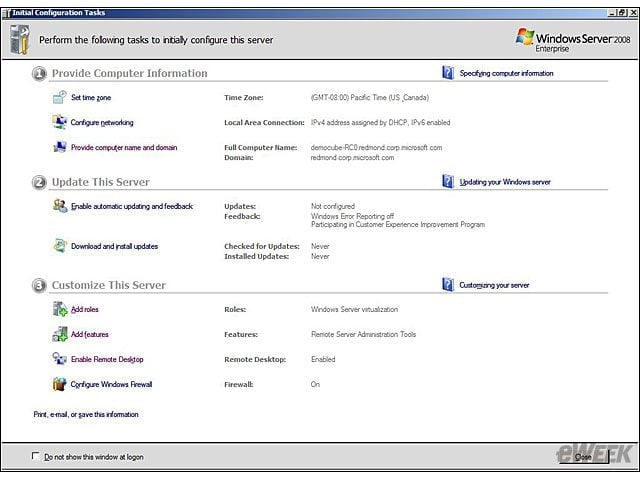The image size is (640, 480).
Task: Close window using title bar X button
Action: point(633,13)
